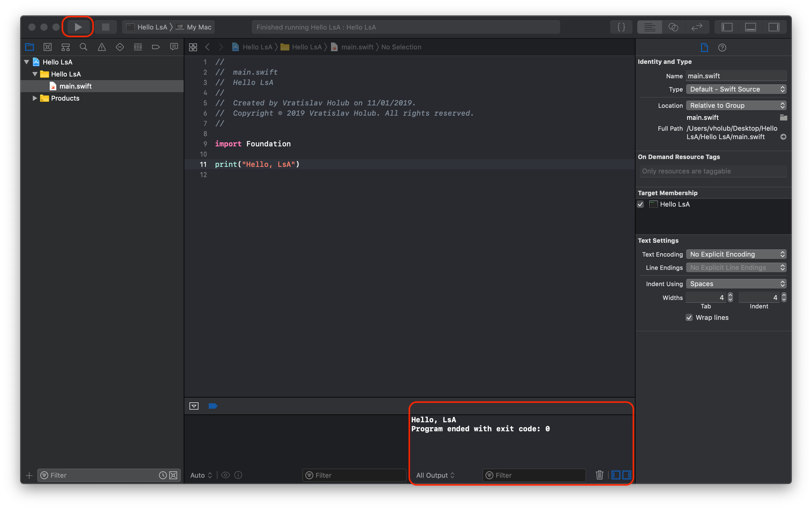Click the variables view Filter field
This screenshot has height=509, width=812.
(x=354, y=475)
